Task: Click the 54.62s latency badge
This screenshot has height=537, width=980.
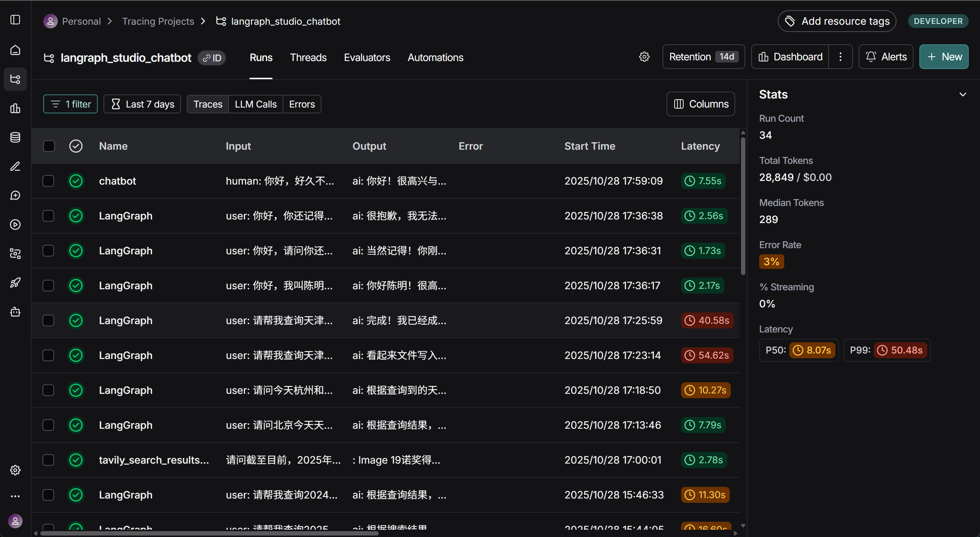Action: (707, 355)
